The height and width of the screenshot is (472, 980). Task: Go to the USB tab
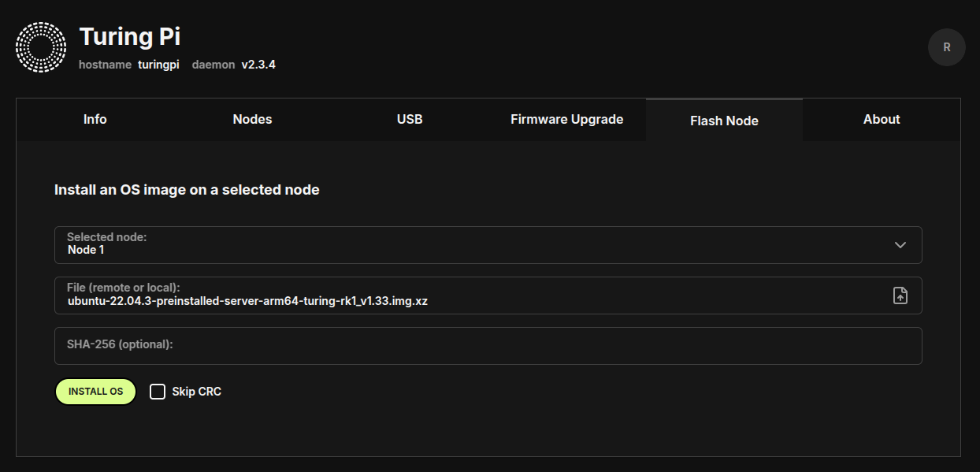coord(410,120)
